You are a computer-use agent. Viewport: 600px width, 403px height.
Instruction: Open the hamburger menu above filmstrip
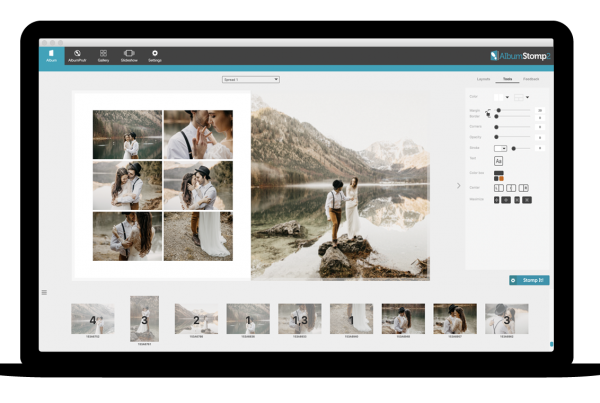[44, 292]
